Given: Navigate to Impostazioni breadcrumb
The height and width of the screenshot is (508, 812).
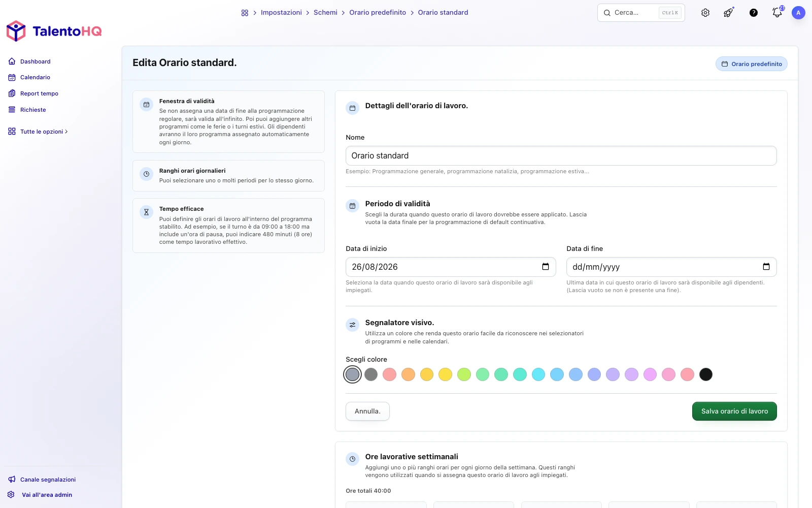Looking at the screenshot, I should coord(281,13).
